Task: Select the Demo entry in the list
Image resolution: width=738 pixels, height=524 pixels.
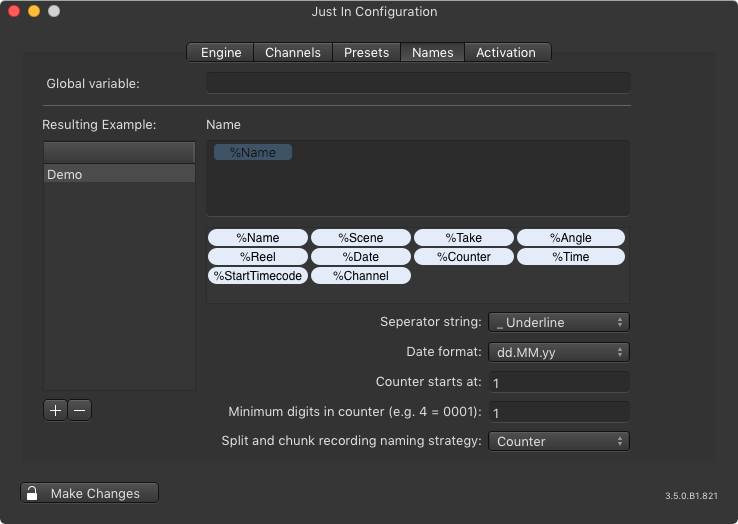Action: [119, 174]
